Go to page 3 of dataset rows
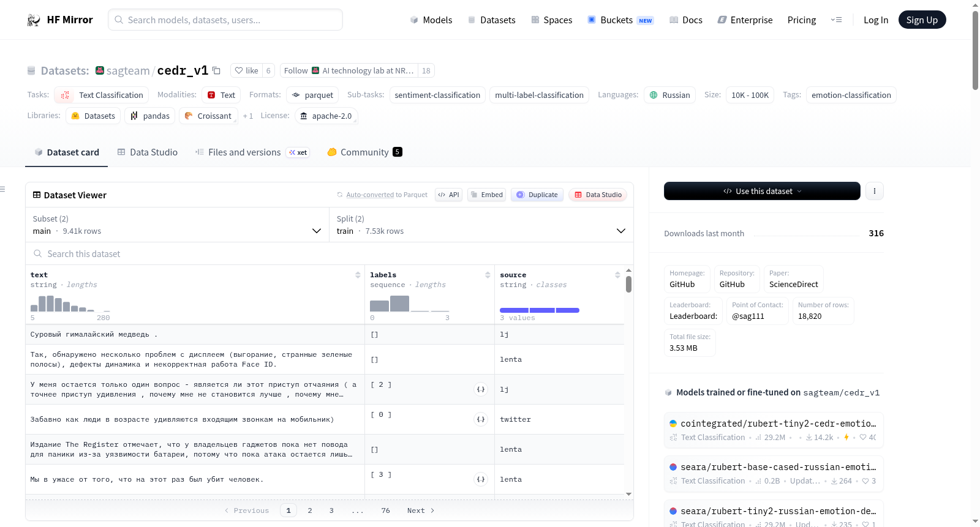The width and height of the screenshot is (980, 527). pos(331,510)
